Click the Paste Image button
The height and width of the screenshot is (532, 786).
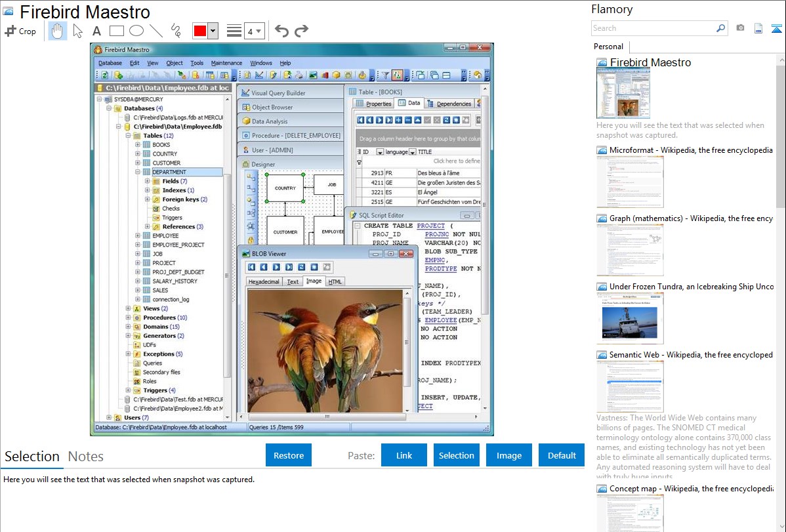pos(508,455)
